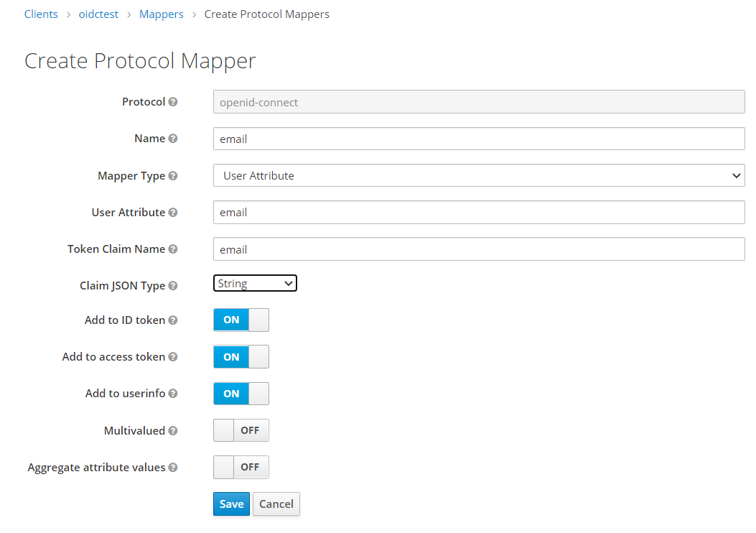756x533 pixels.
Task: Click the Token Claim Name input field
Action: click(478, 249)
